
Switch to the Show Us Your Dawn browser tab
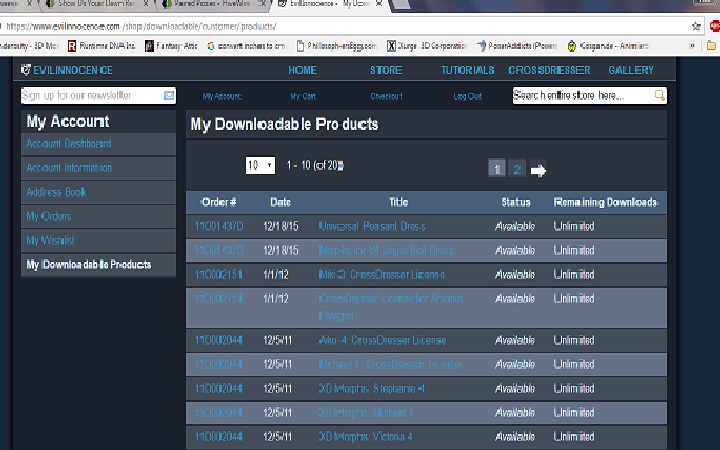coord(92,5)
